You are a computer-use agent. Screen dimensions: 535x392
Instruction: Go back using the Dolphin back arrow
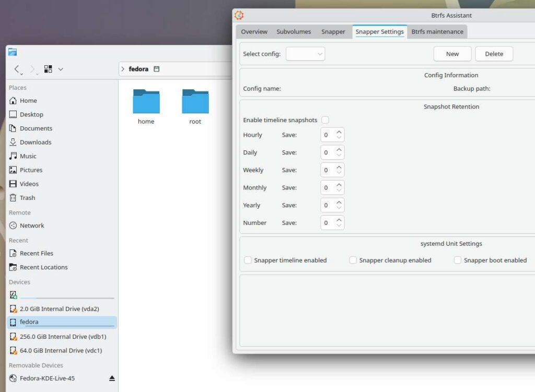pyautogui.click(x=17, y=69)
